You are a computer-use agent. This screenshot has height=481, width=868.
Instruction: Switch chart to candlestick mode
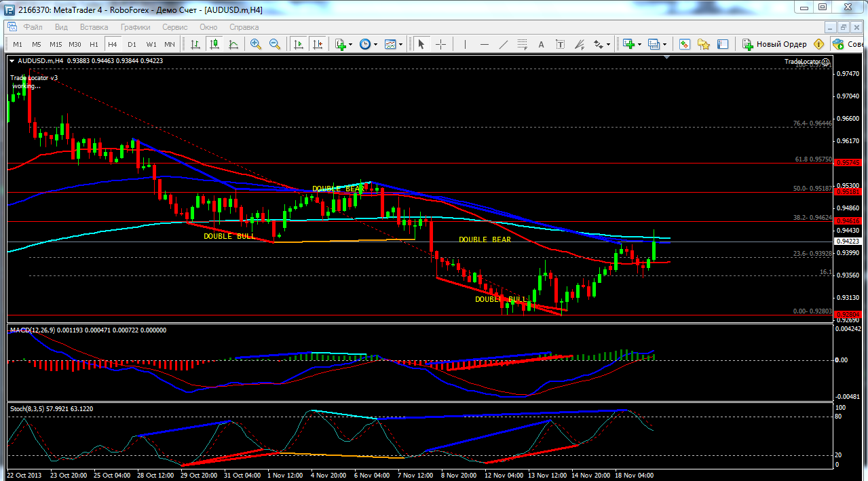pyautogui.click(x=214, y=44)
